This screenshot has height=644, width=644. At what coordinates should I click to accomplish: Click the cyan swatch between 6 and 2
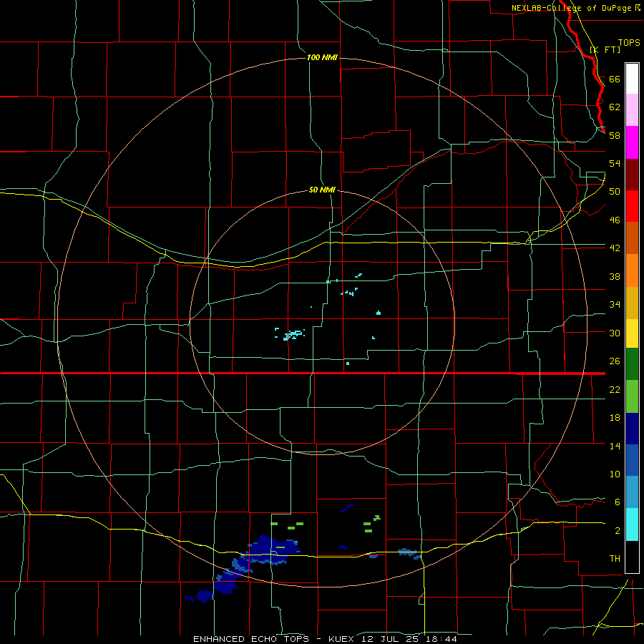coord(632,525)
